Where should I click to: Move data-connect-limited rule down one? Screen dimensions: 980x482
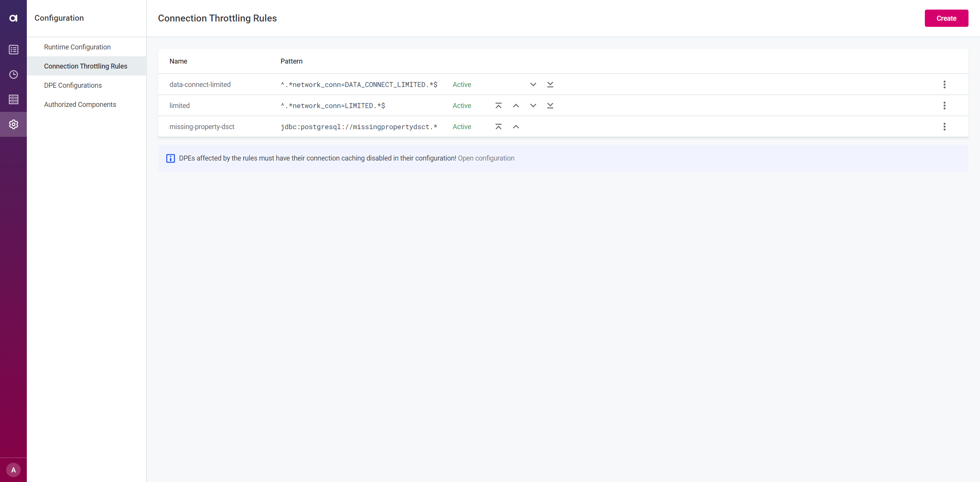click(x=533, y=85)
